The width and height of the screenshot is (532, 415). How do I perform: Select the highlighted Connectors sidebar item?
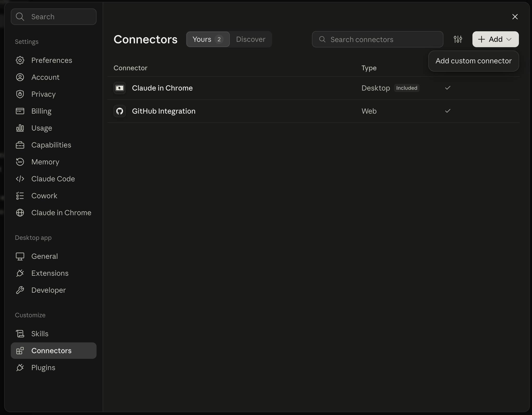click(54, 351)
